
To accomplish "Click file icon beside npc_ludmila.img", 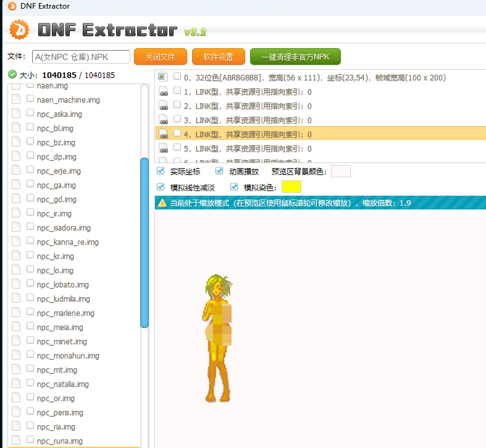I will (16, 298).
